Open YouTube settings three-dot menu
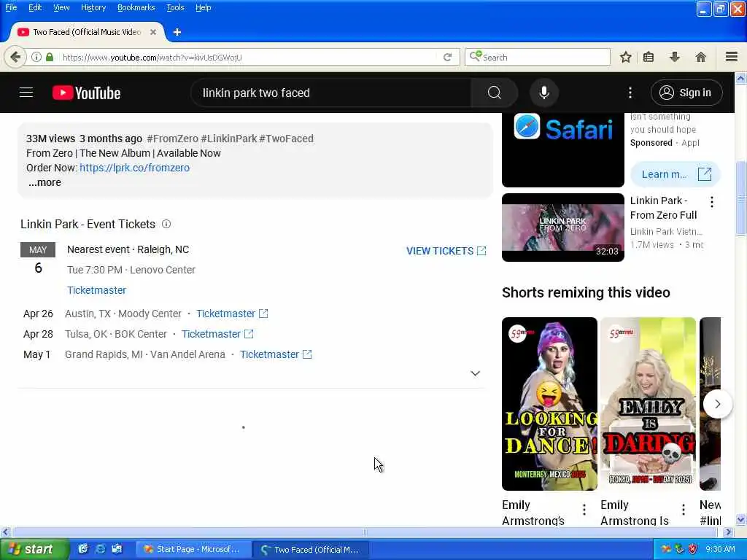The width and height of the screenshot is (747, 560). (630, 93)
